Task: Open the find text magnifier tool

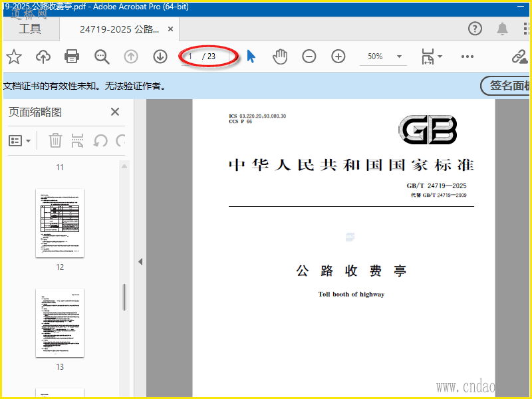Action: click(x=102, y=57)
